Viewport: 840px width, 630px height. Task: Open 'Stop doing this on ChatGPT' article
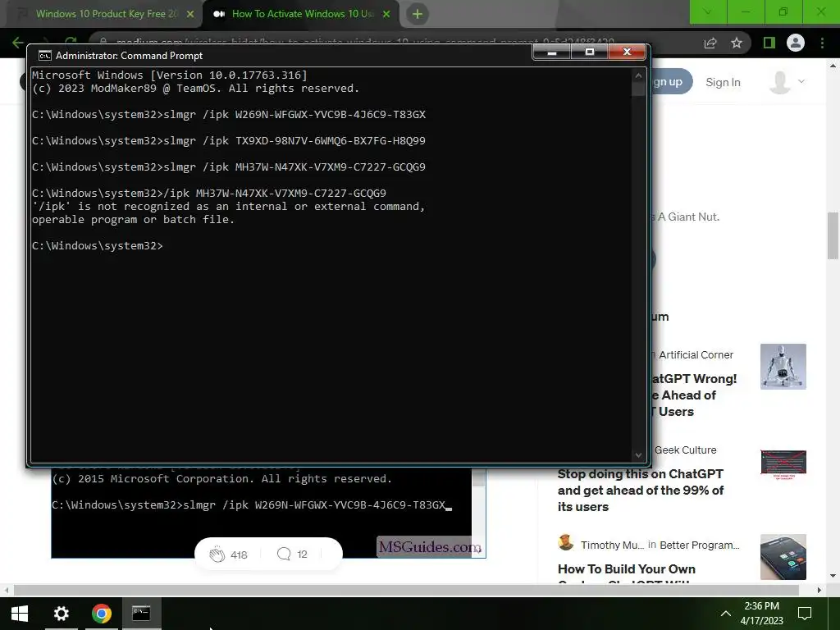[641, 491]
